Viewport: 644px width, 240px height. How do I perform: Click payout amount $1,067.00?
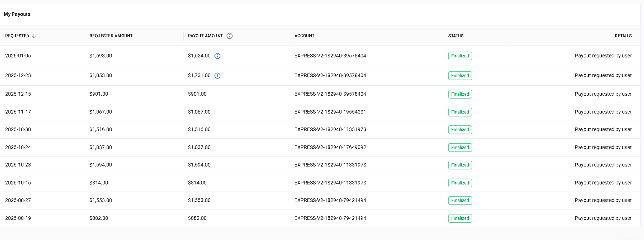pos(199,112)
